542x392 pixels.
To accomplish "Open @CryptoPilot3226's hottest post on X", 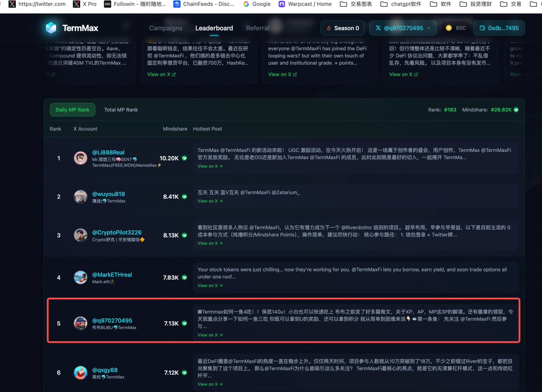I will pyautogui.click(x=210, y=243).
